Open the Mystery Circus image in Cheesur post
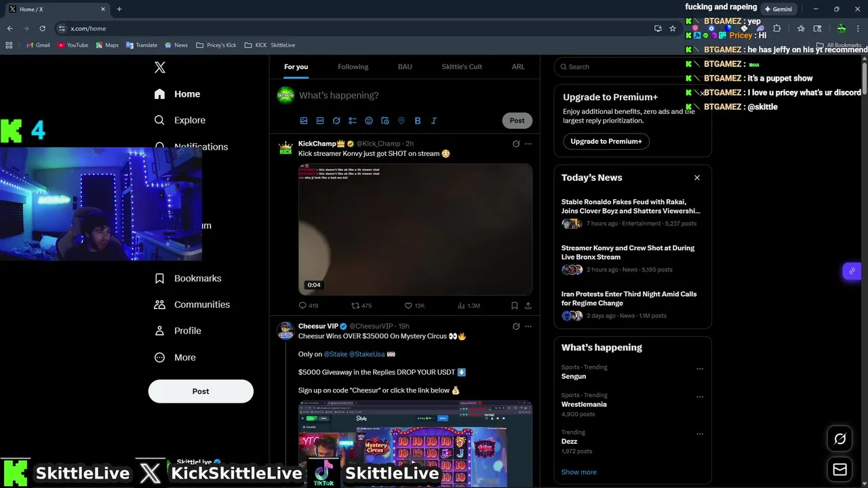The height and width of the screenshot is (488, 868). tap(415, 444)
